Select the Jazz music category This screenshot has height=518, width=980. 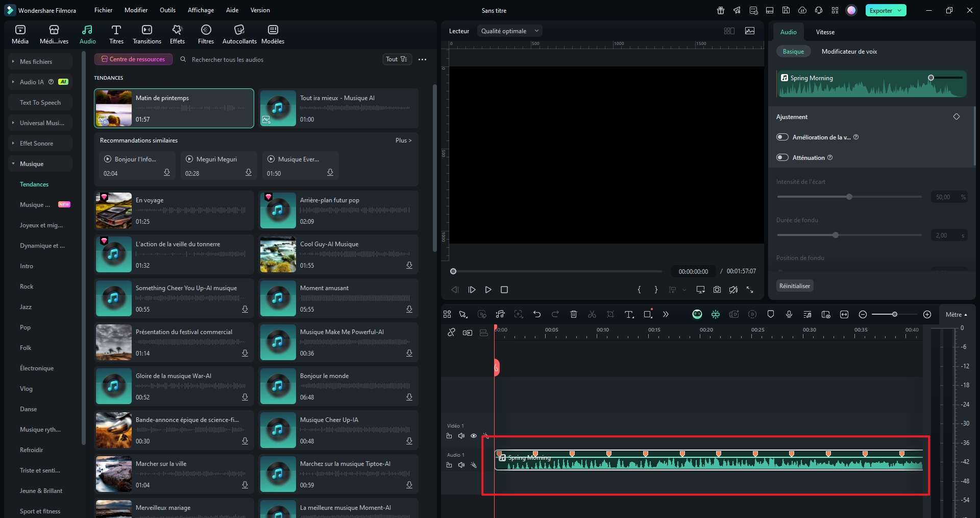(26, 307)
